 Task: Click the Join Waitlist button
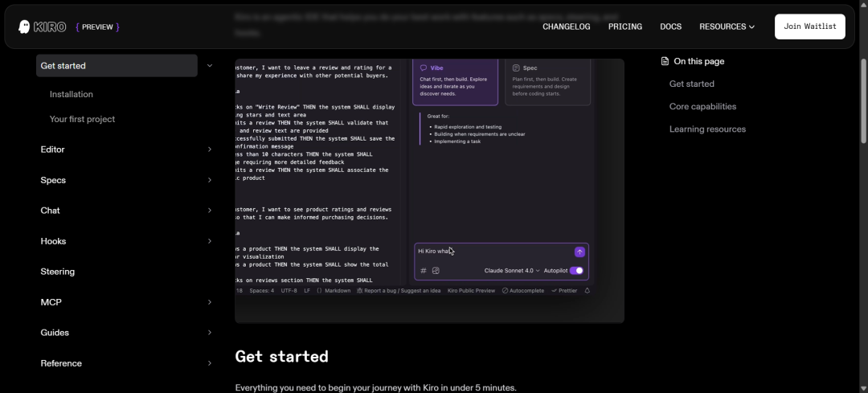click(810, 27)
